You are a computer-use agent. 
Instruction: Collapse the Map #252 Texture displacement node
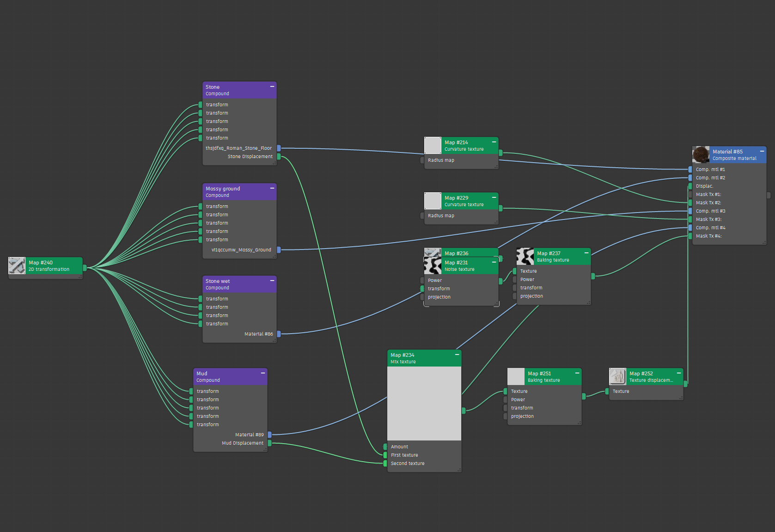[679, 373]
